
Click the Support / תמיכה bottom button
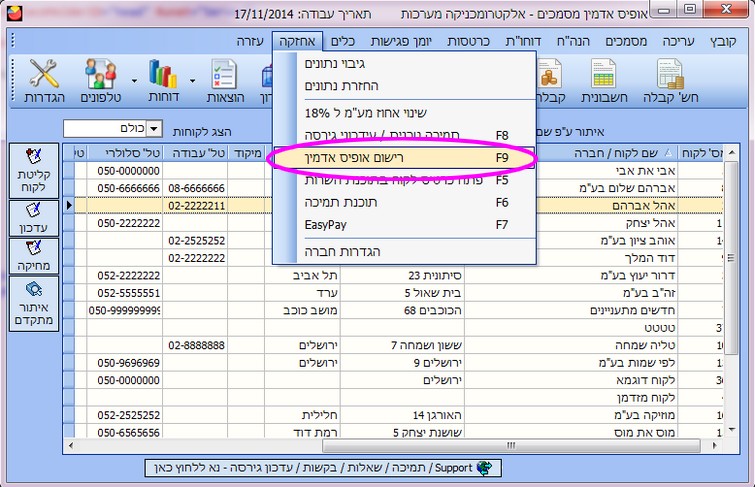pyautogui.click(x=323, y=468)
